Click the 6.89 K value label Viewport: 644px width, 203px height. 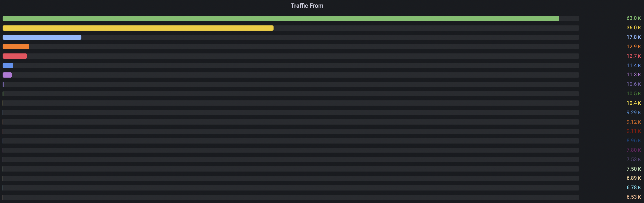pos(633,178)
